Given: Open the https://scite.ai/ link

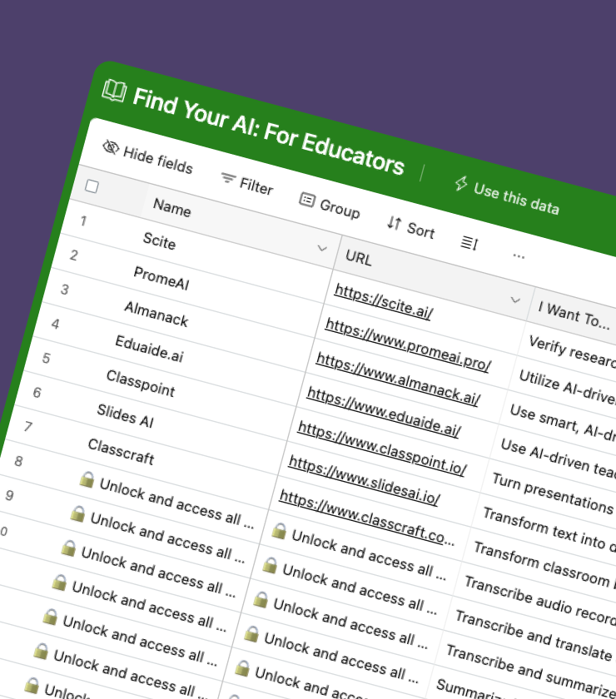Looking at the screenshot, I should tap(384, 301).
